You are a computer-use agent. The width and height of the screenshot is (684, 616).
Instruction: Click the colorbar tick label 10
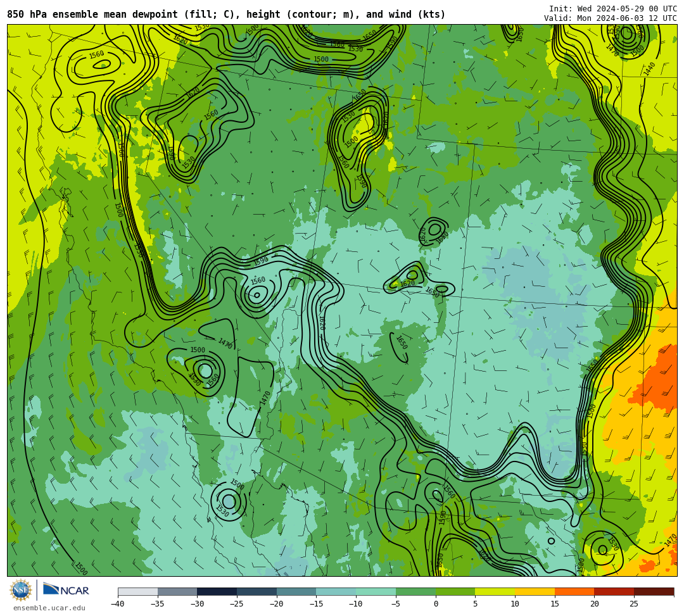point(515,604)
